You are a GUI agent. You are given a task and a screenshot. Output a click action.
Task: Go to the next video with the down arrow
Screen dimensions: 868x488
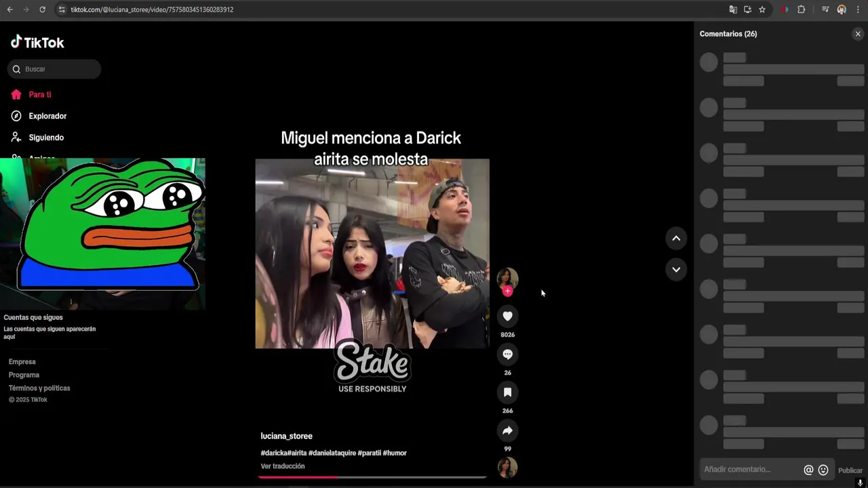[676, 269]
